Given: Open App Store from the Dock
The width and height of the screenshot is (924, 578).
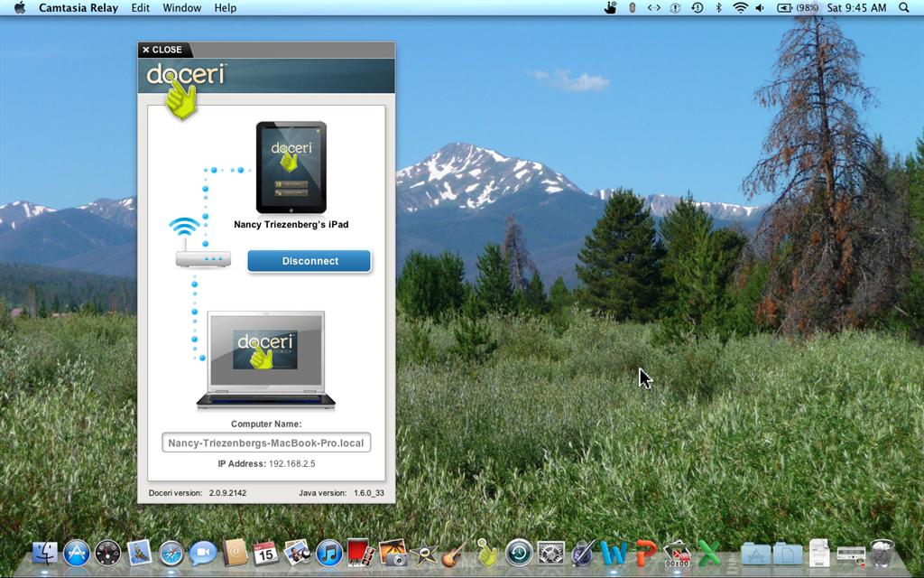Looking at the screenshot, I should coord(77,554).
